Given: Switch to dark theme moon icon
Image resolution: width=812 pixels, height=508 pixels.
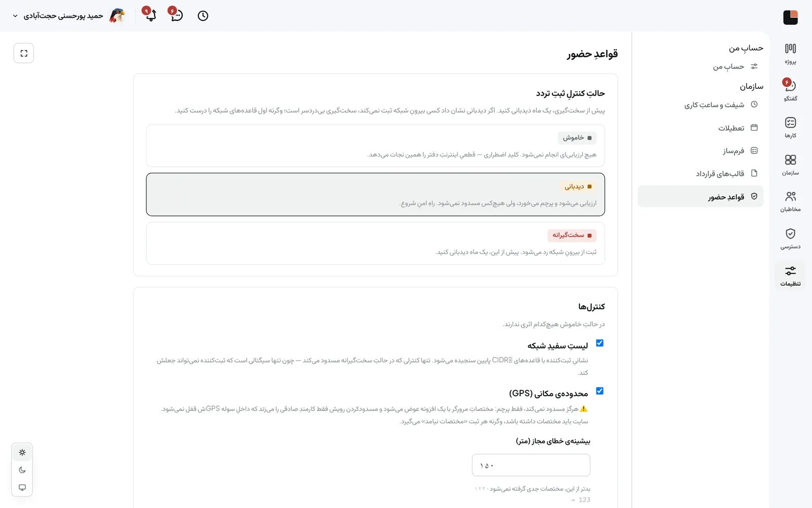Looking at the screenshot, I should (22, 470).
